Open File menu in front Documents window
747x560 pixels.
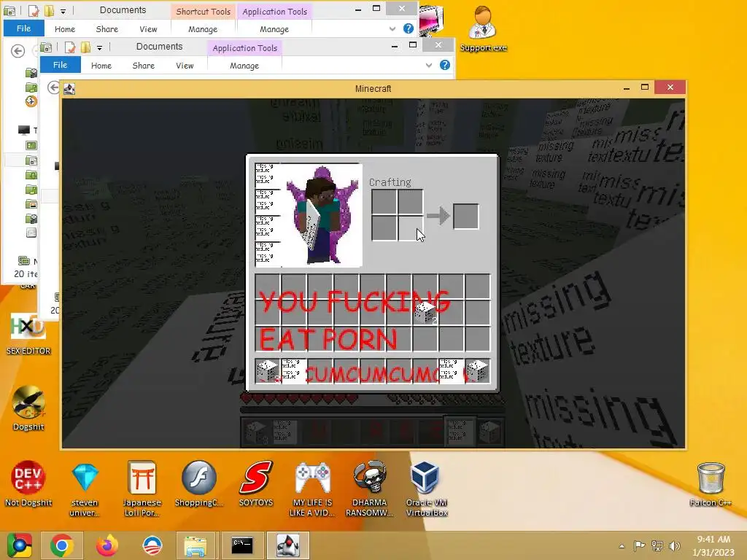point(60,65)
